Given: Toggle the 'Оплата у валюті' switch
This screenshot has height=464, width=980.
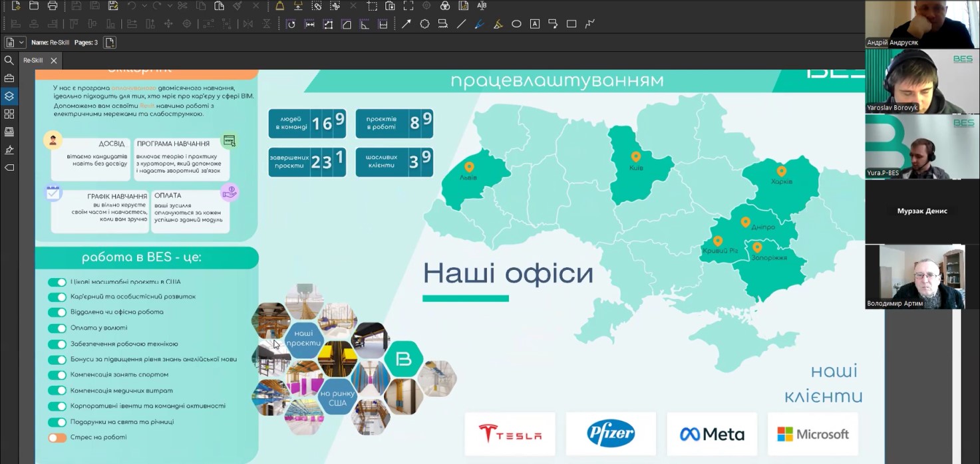Looking at the screenshot, I should click(x=57, y=328).
